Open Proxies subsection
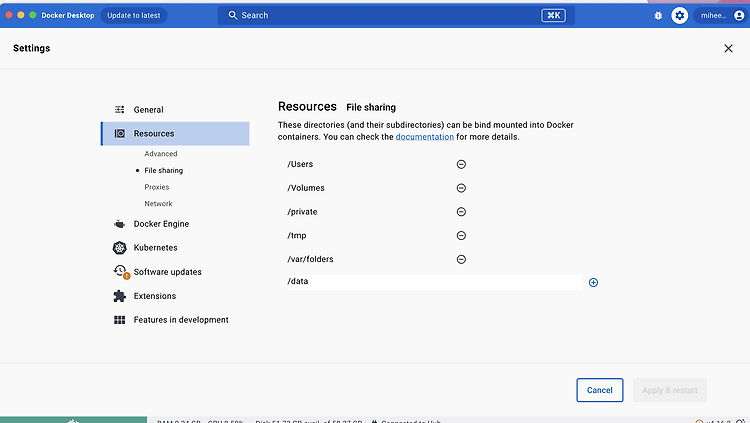This screenshot has width=750, height=423. click(x=157, y=187)
